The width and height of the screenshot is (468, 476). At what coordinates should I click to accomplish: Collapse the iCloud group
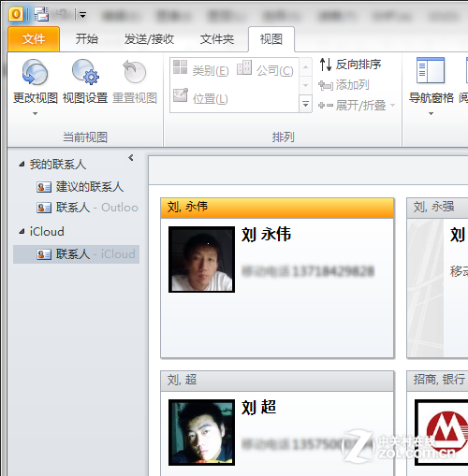[x=22, y=232]
